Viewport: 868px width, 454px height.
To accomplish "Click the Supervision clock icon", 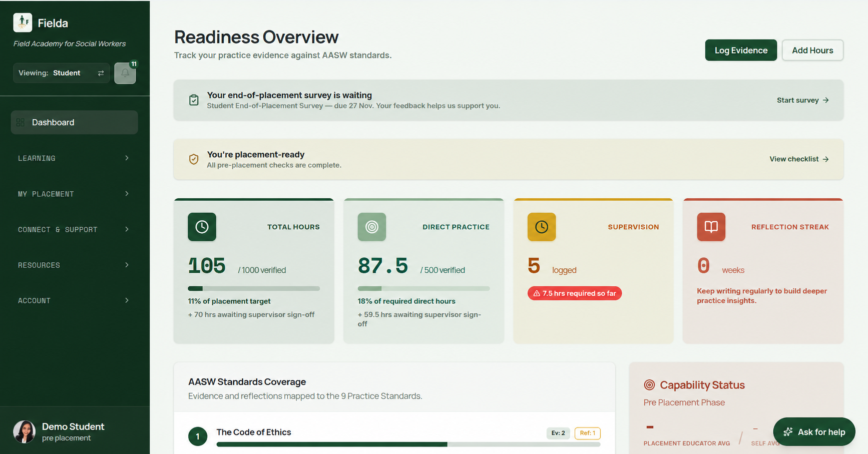I will [x=542, y=227].
